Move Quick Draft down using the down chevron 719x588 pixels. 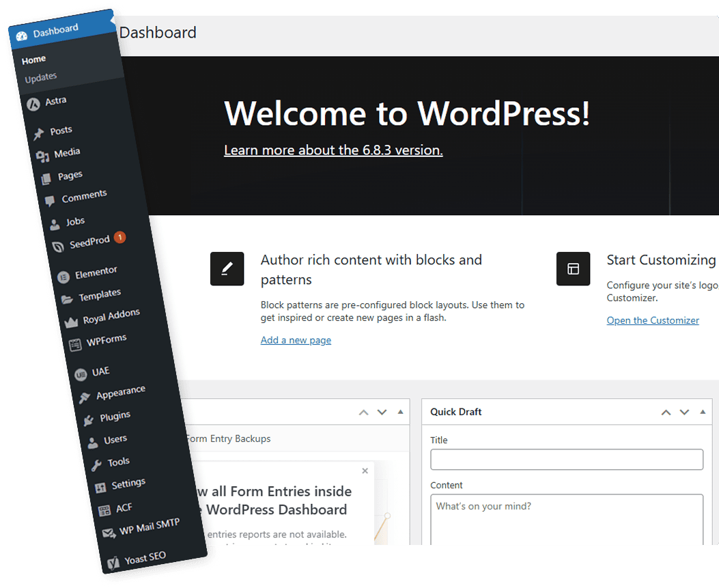coord(684,412)
